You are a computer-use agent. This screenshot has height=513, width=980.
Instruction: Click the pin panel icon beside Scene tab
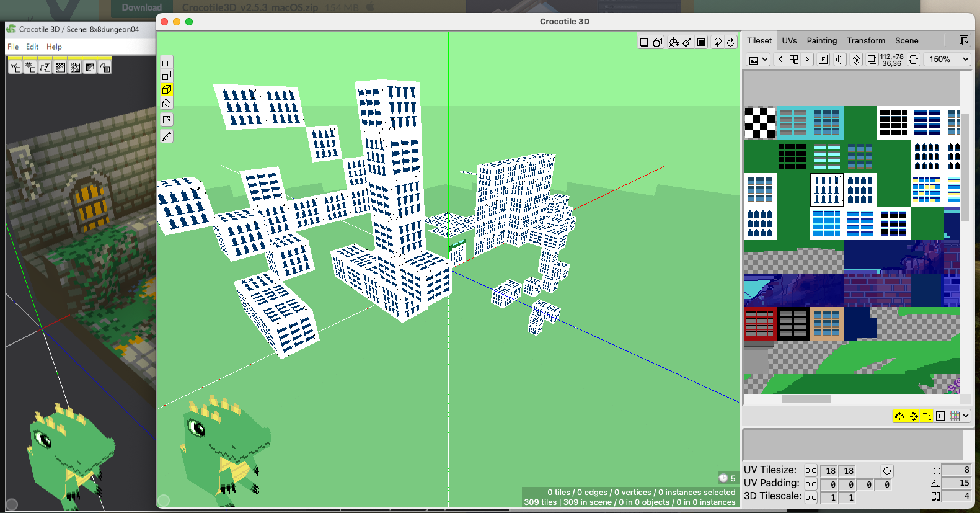[x=951, y=40]
